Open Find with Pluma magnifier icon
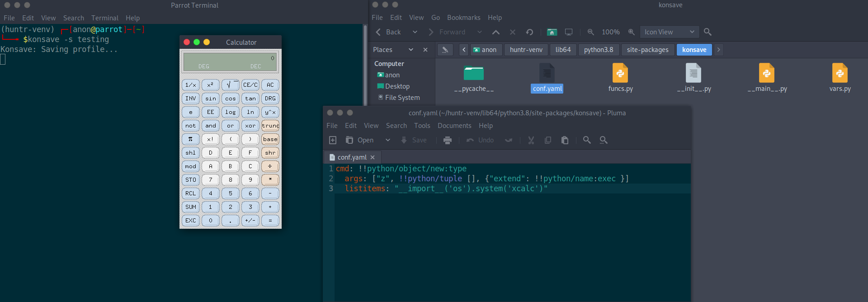Viewport: 868px width, 302px height. [x=587, y=140]
